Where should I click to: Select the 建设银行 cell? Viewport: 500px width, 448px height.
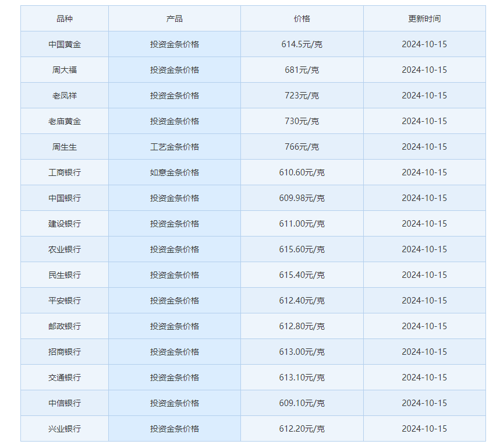tap(65, 224)
